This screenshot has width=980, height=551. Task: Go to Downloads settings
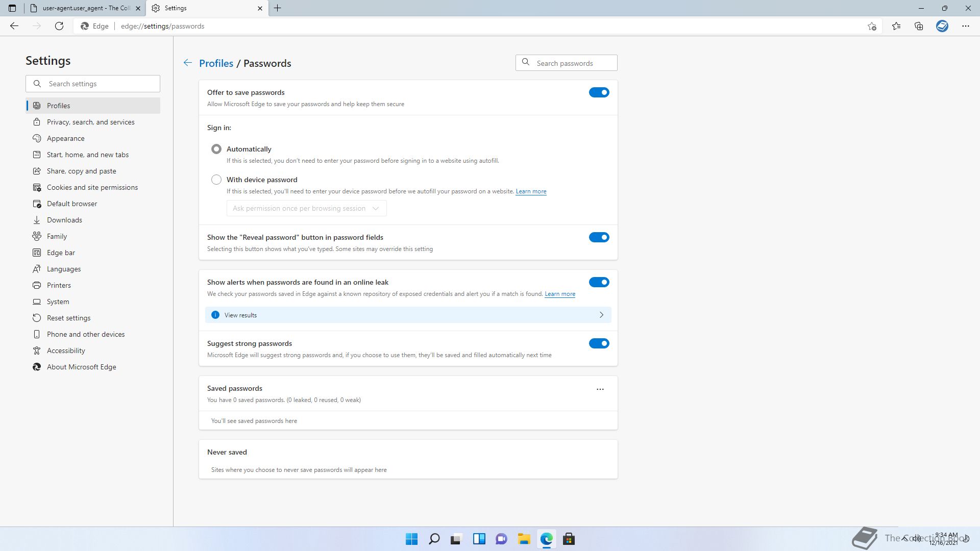click(93, 220)
